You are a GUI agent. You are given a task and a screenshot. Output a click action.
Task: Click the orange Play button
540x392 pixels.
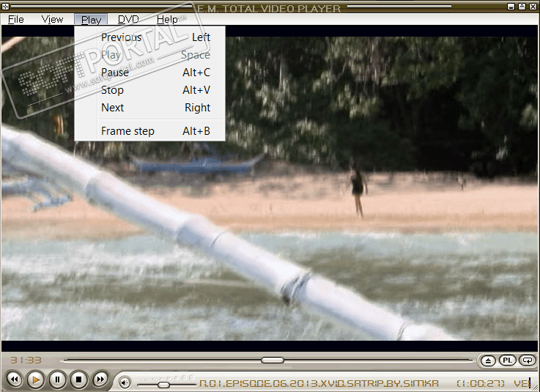36,380
